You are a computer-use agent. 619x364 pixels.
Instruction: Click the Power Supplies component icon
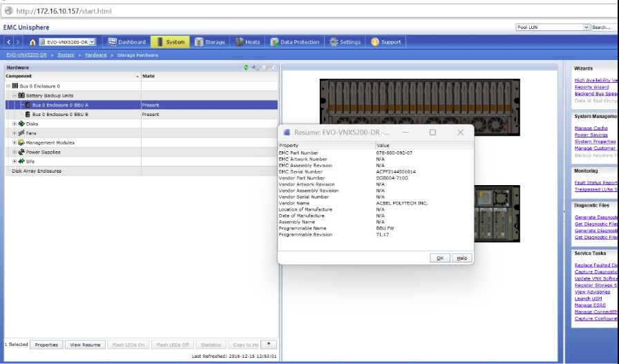(x=21, y=152)
